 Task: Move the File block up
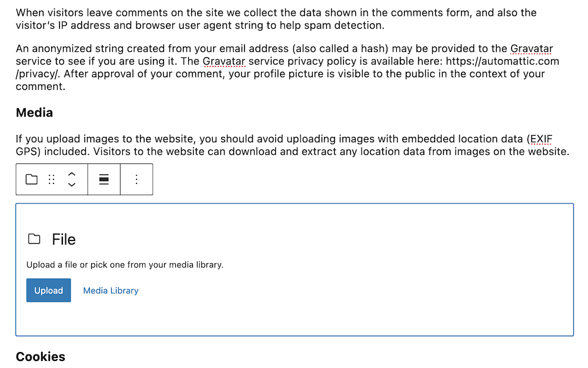pyautogui.click(x=72, y=174)
